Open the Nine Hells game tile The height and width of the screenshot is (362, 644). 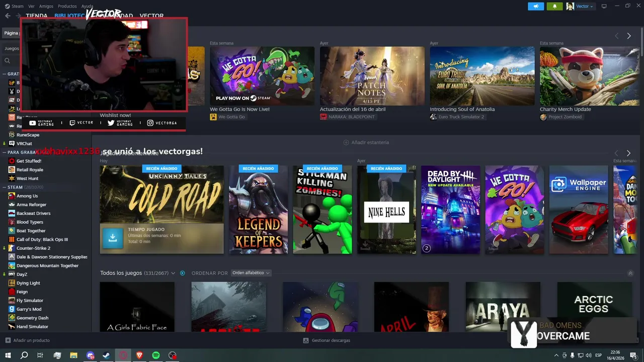point(386,210)
